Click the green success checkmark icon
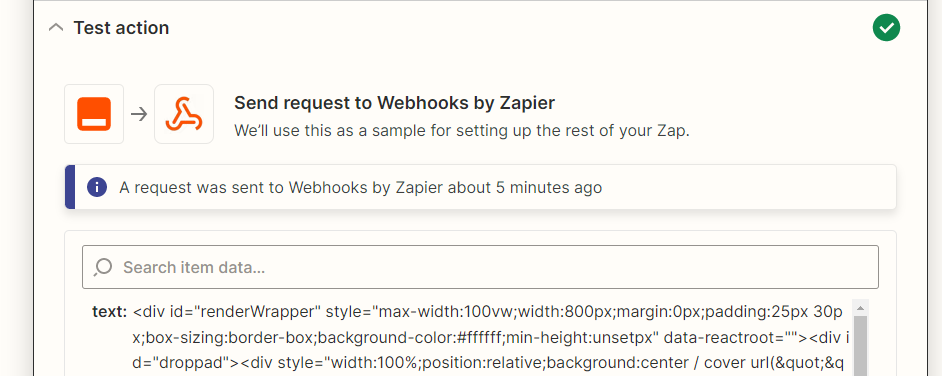Image resolution: width=942 pixels, height=376 pixels. (x=886, y=28)
